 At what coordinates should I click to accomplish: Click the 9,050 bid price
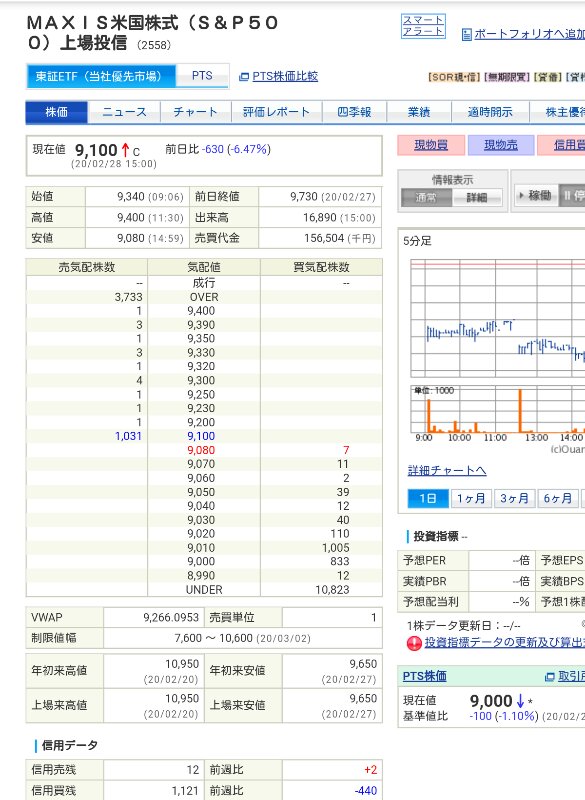201,492
